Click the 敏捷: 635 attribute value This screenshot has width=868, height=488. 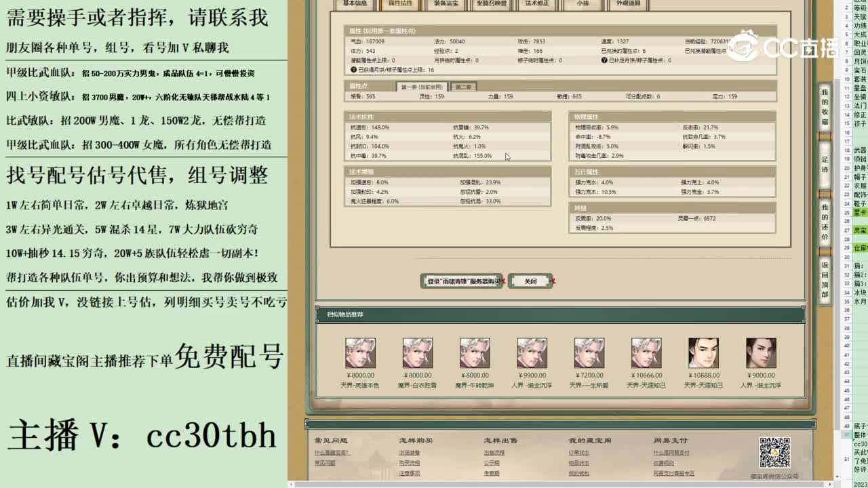coord(568,97)
